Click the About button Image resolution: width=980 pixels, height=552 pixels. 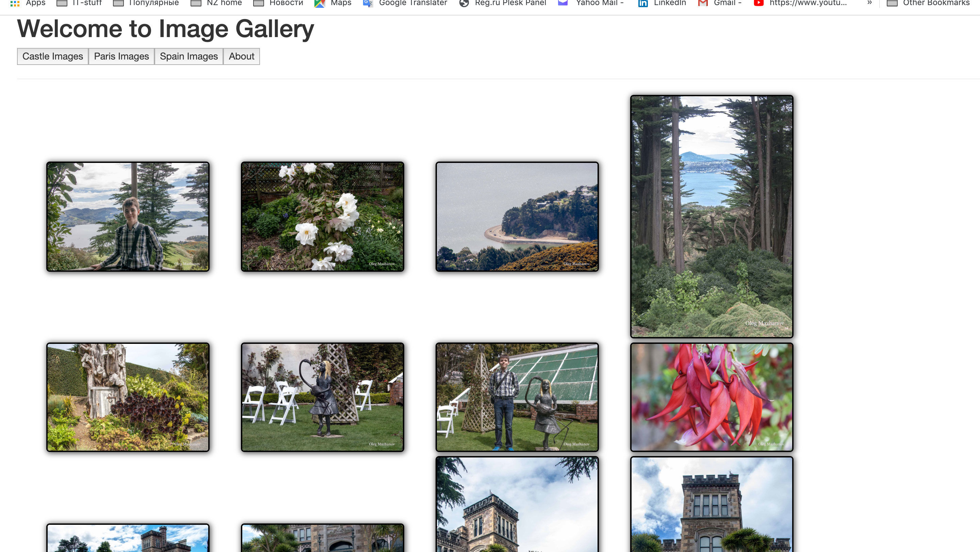[242, 56]
